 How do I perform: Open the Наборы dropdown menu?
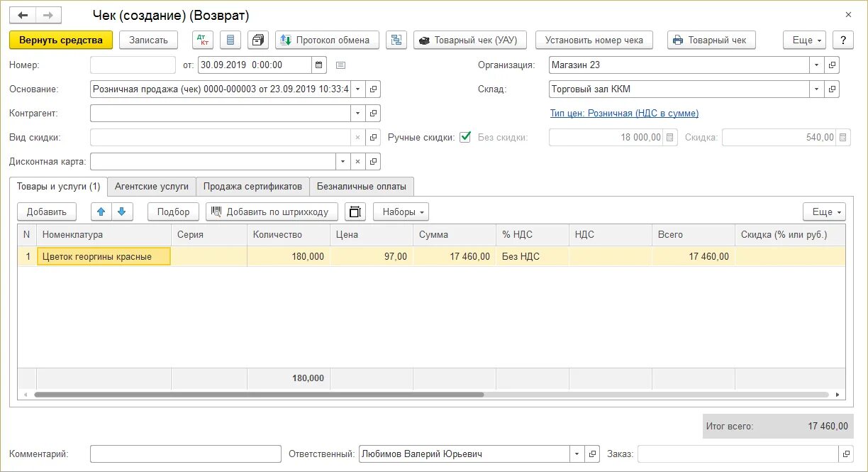tap(401, 212)
